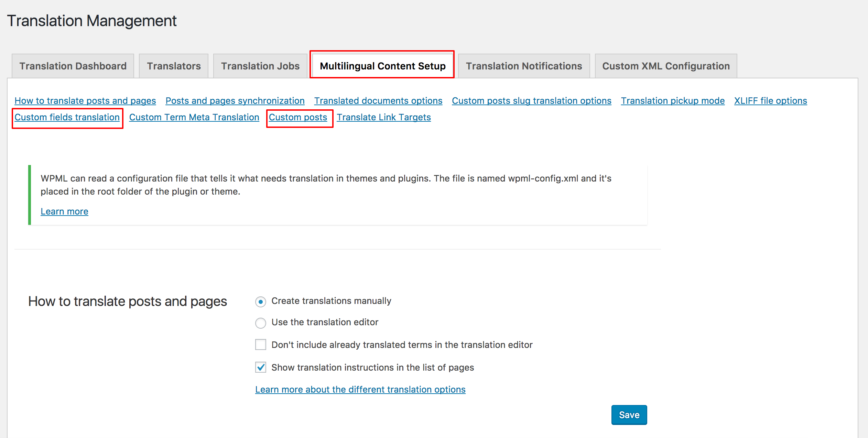View Translate Link Targets settings
Image resolution: width=868 pixels, height=438 pixels.
pyautogui.click(x=384, y=117)
